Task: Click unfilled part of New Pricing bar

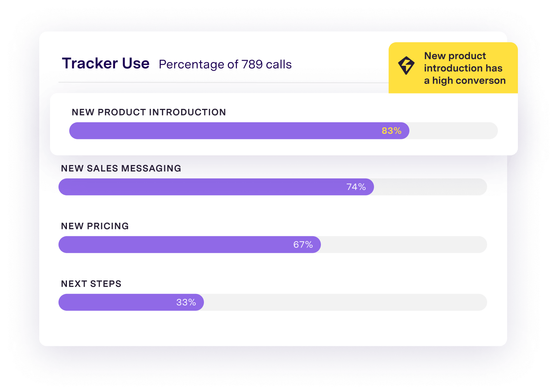Action: (404, 245)
